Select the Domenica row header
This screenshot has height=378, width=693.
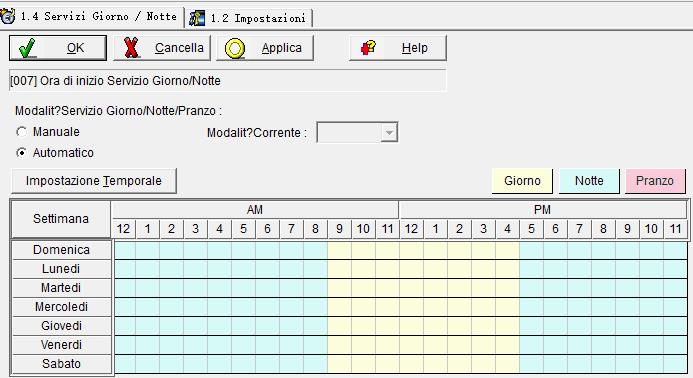pyautogui.click(x=61, y=250)
